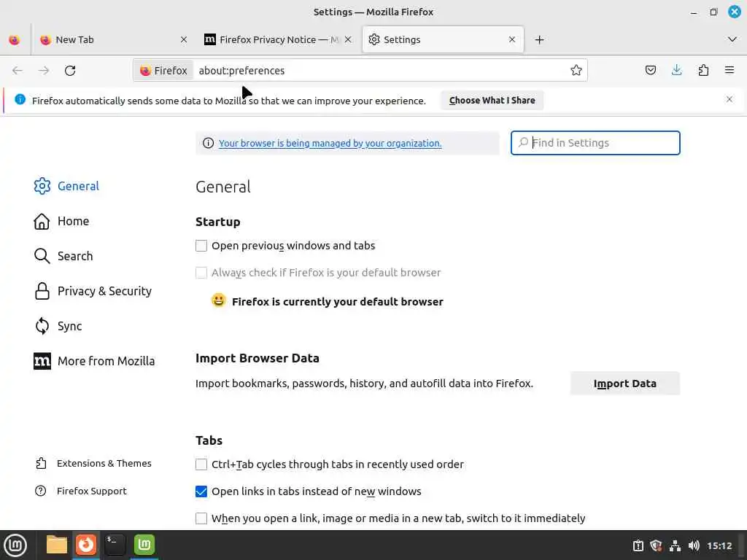Screen dimensions: 747x560
Task: Open a new tab with plus button
Action: 539,39
